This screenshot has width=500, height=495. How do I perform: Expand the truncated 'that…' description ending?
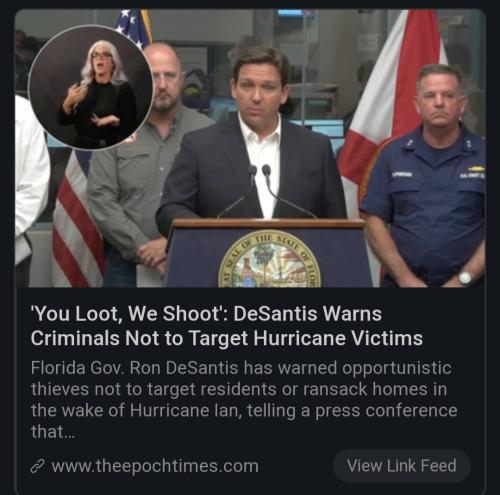tap(52, 432)
